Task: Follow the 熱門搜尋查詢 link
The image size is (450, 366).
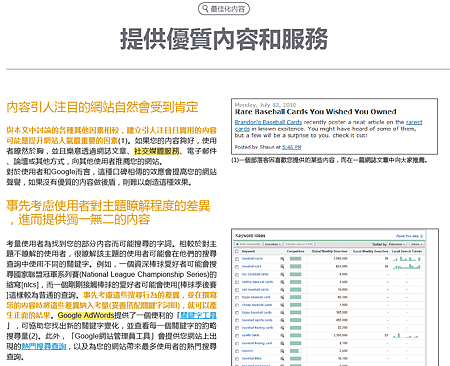Action: pyautogui.click(x=44, y=346)
